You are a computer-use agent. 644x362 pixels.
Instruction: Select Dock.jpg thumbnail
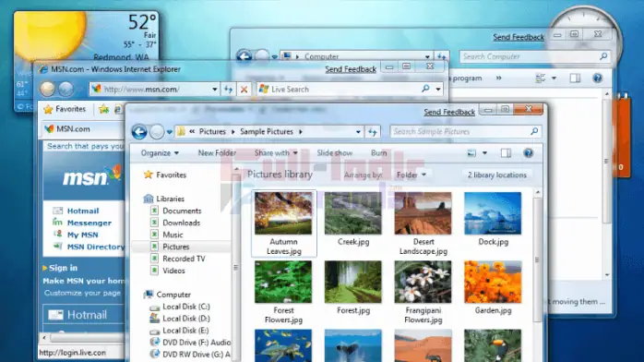pyautogui.click(x=493, y=213)
